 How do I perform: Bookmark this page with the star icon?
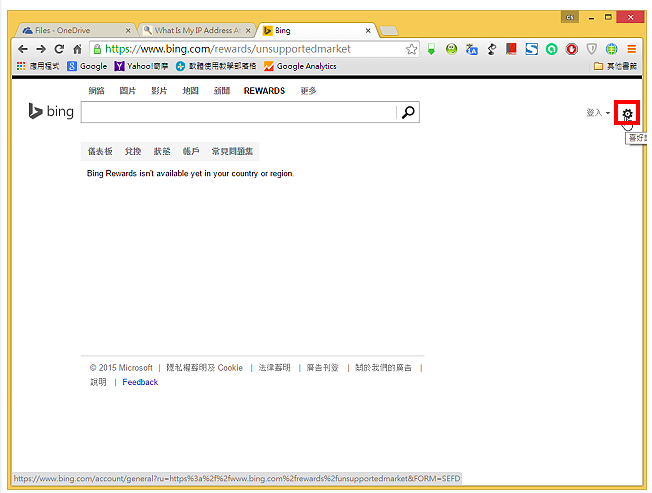coord(411,49)
